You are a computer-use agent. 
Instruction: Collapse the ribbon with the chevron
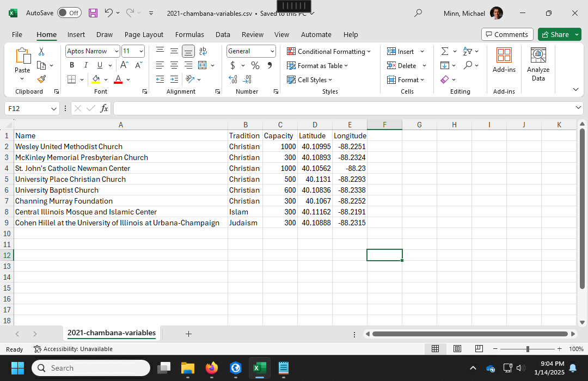click(575, 90)
